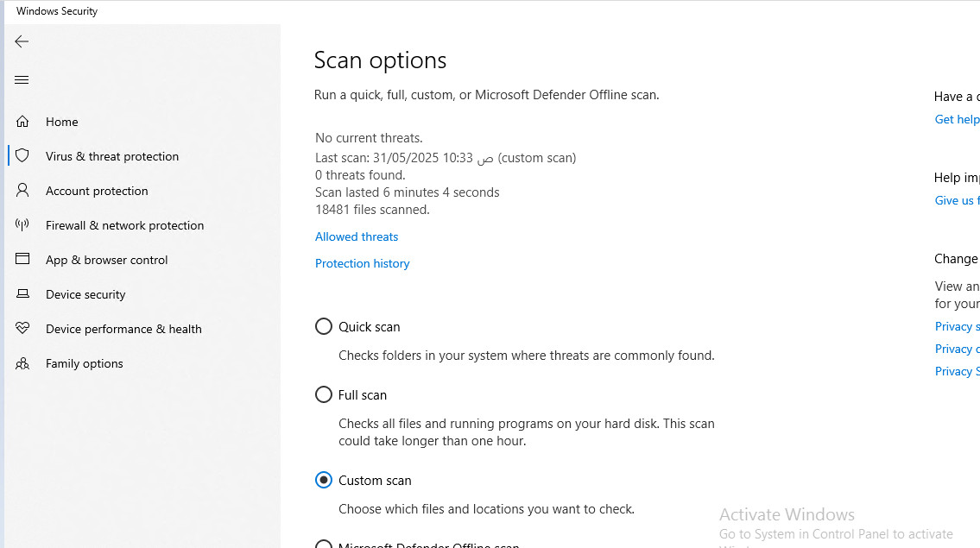The image size is (980, 548).
Task: Open App & browser control section
Action: [x=106, y=260]
